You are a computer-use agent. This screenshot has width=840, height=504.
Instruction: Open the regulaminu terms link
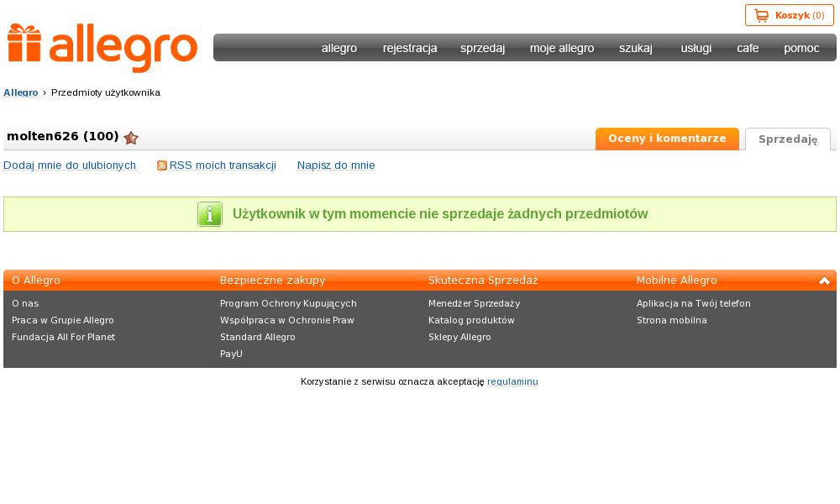tap(512, 382)
